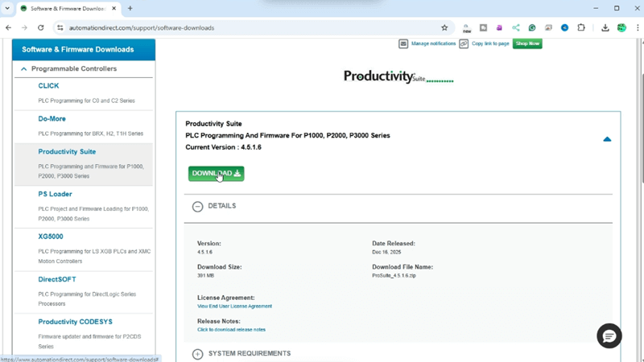Click to download release notes link
This screenshot has width=644, height=362.
231,330
